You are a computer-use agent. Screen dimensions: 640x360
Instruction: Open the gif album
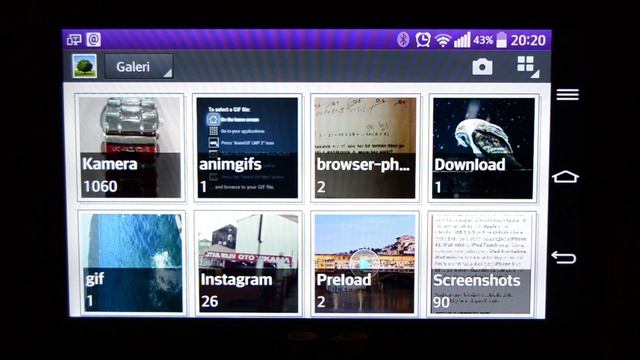coord(132,263)
